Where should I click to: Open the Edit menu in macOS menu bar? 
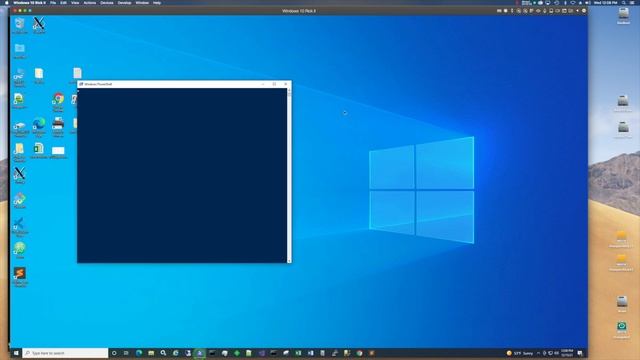pos(63,2)
